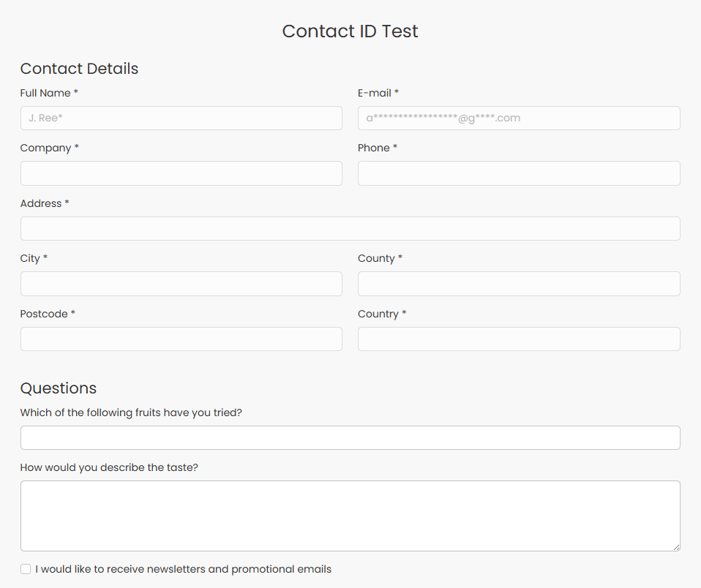Select the Company text box
The height and width of the screenshot is (588, 701).
click(x=181, y=173)
